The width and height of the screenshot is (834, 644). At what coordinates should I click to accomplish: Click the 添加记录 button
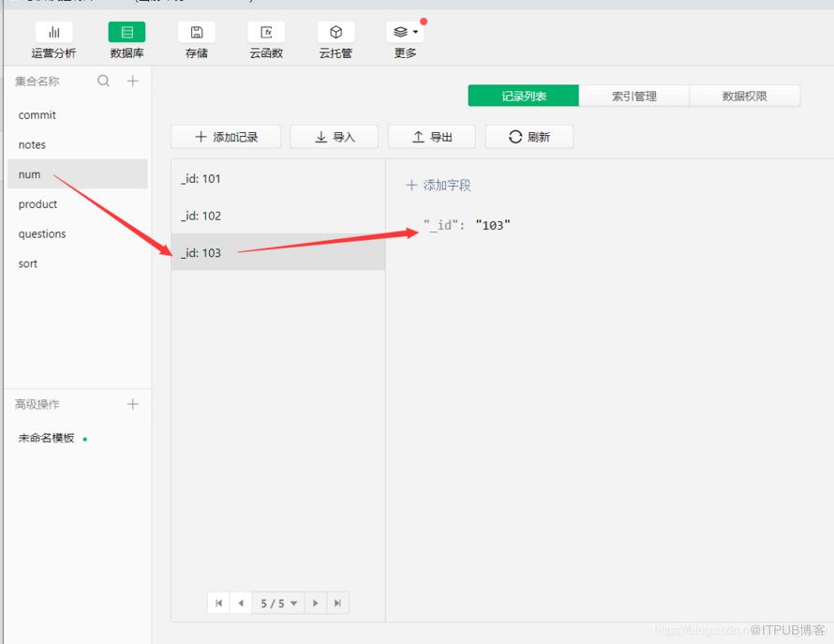[226, 137]
